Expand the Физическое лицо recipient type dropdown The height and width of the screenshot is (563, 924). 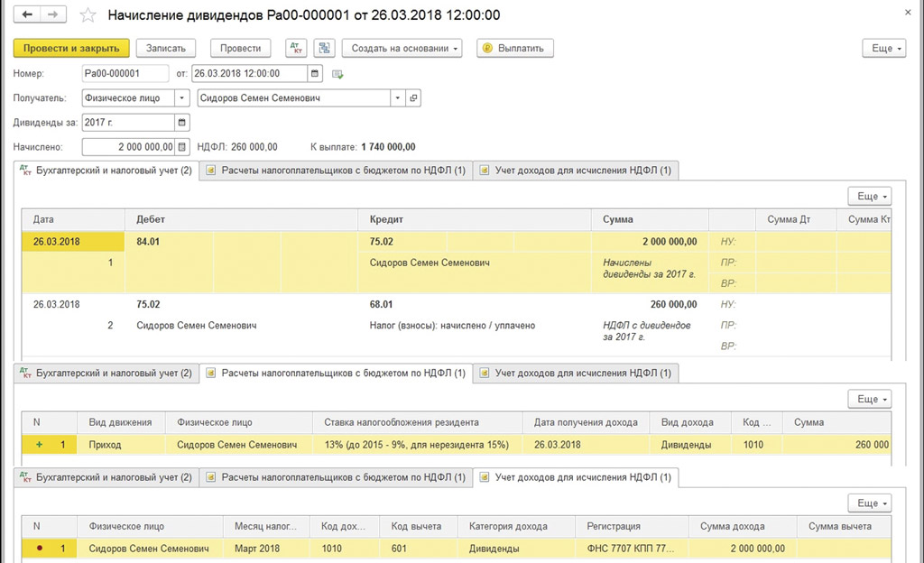(182, 98)
